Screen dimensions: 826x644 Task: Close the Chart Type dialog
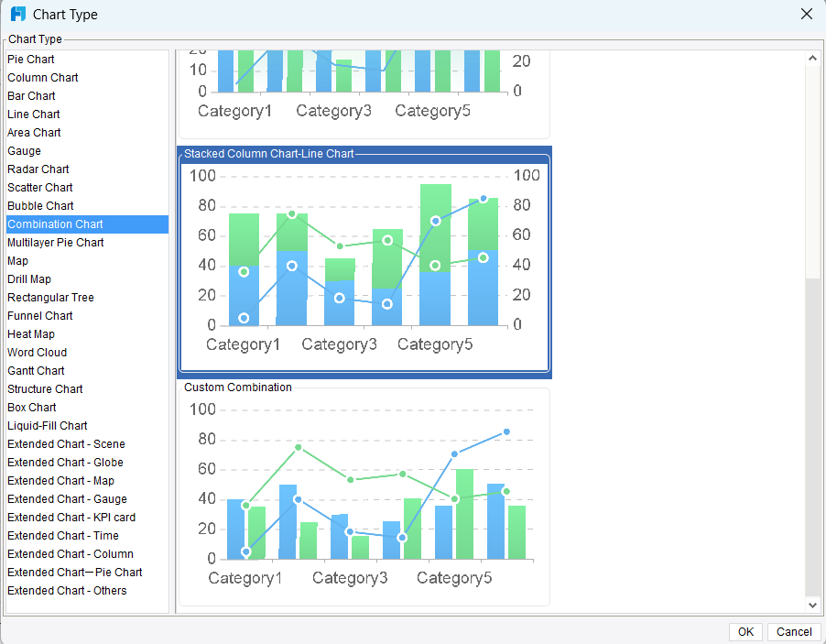click(807, 15)
